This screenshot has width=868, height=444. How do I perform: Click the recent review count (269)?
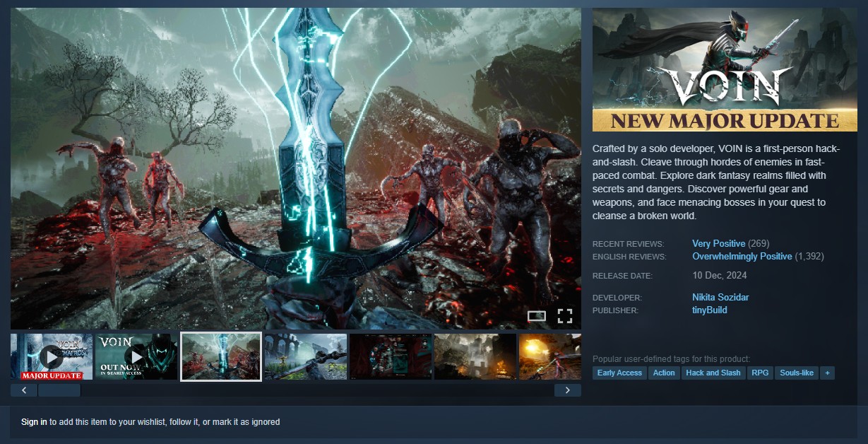click(759, 244)
